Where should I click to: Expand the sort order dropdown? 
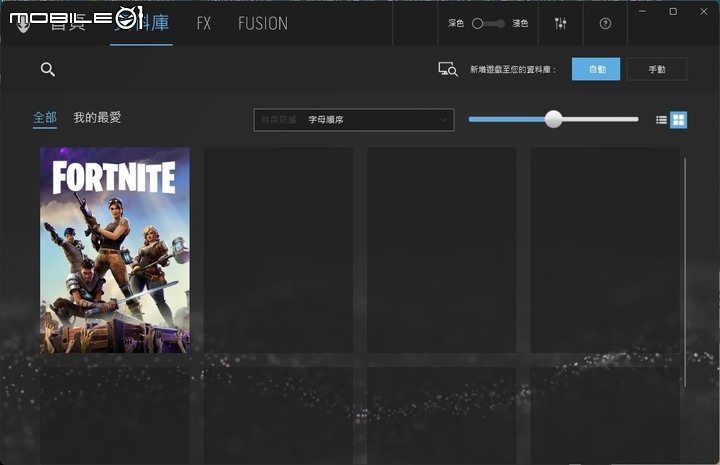(354, 120)
